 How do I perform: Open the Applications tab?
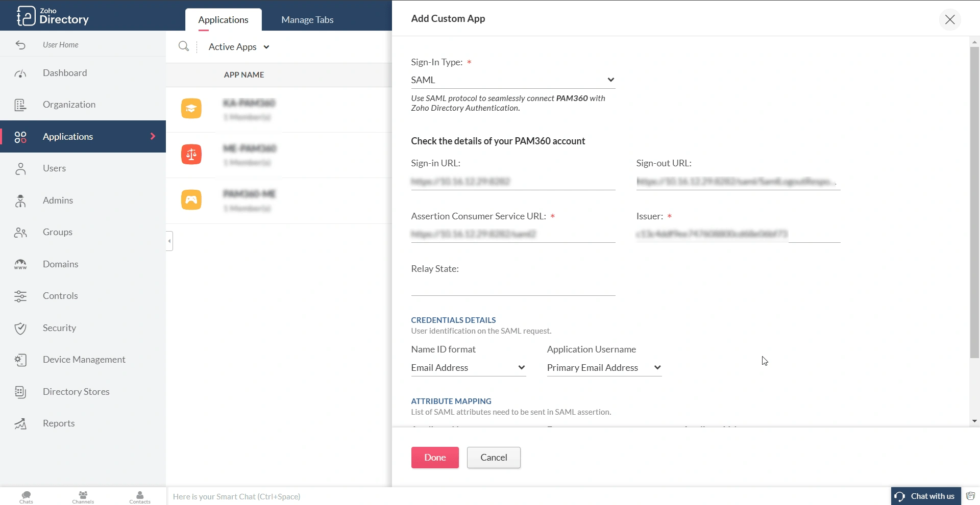coord(223,19)
